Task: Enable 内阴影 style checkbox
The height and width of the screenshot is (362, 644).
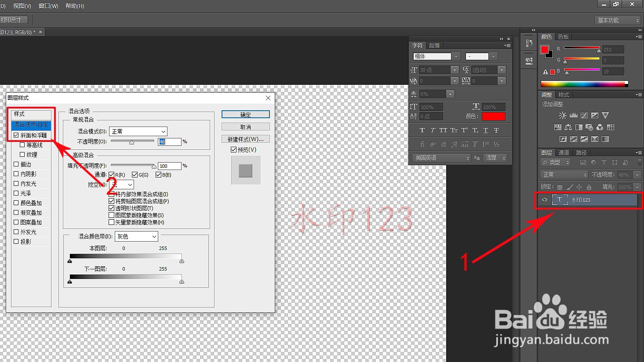Action: coord(16,174)
